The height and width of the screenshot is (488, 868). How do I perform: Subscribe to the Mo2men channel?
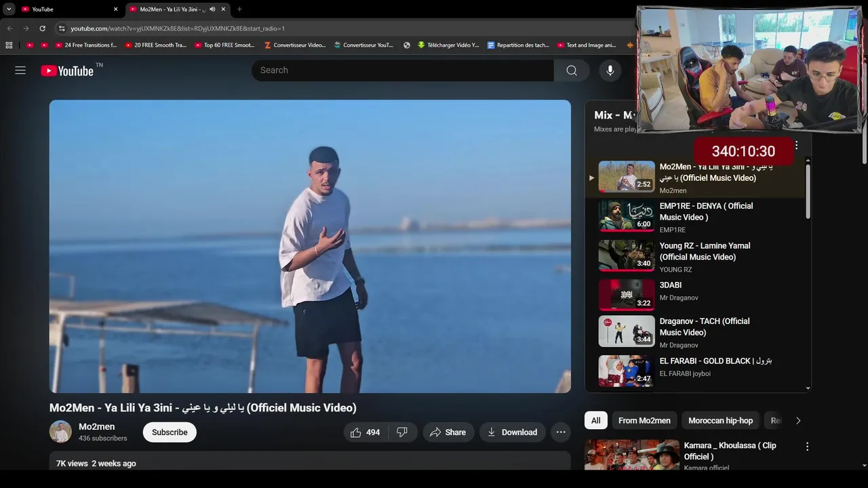pos(170,432)
